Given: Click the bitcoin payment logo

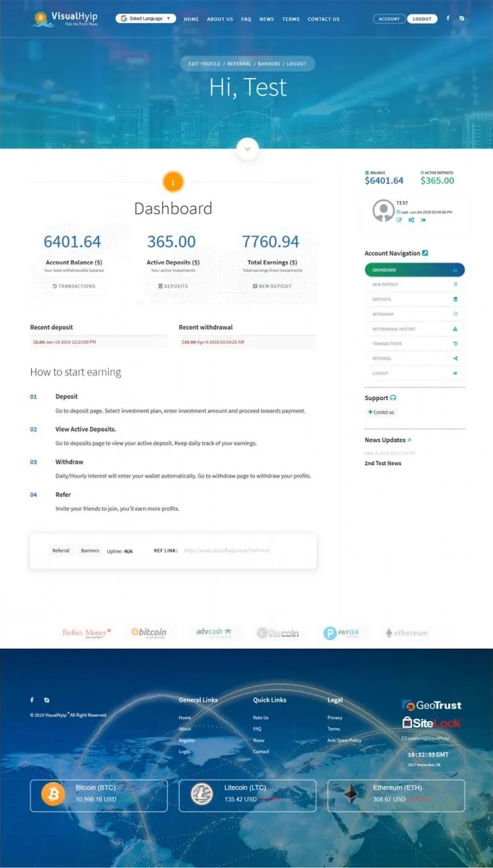Looking at the screenshot, I should 148,633.
